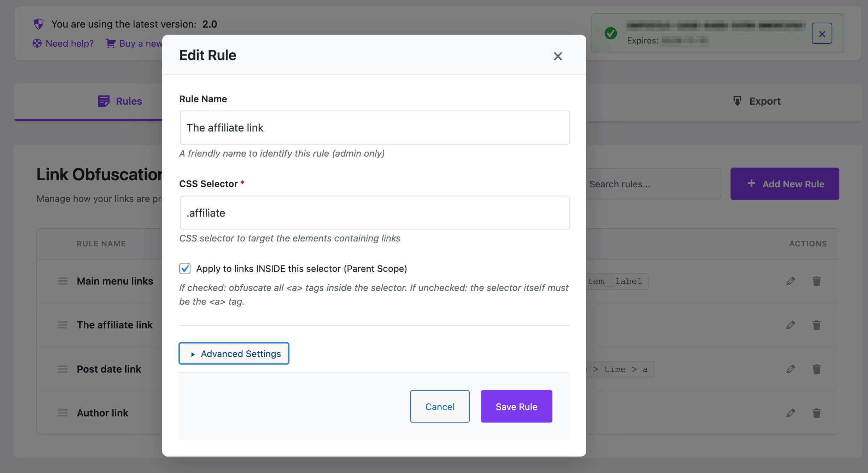
Task: Uncheck the Parent Scope checkbox
Action: coord(185,269)
